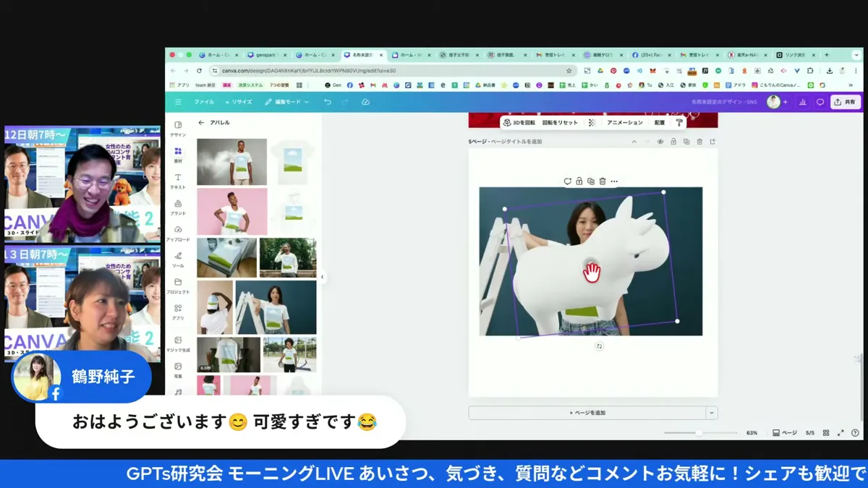The width and height of the screenshot is (868, 488).
Task: Click the cloud save status icon
Action: coord(365,102)
